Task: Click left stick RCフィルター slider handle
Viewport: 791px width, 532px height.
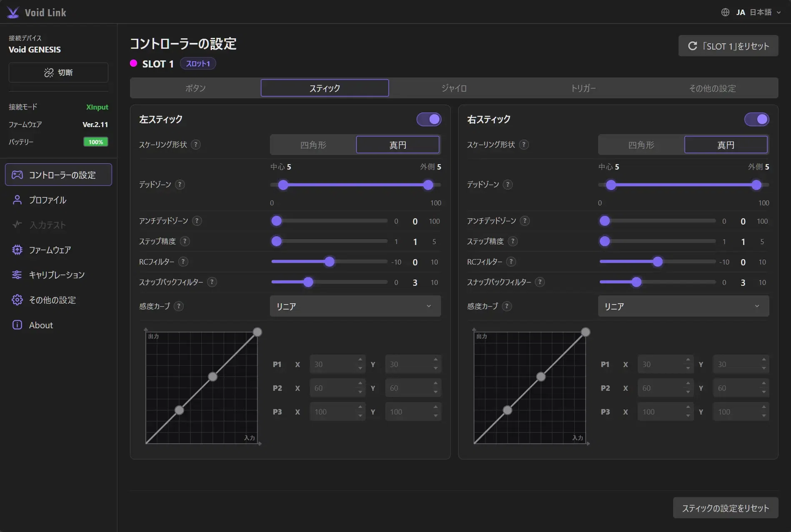Action: [x=329, y=262]
